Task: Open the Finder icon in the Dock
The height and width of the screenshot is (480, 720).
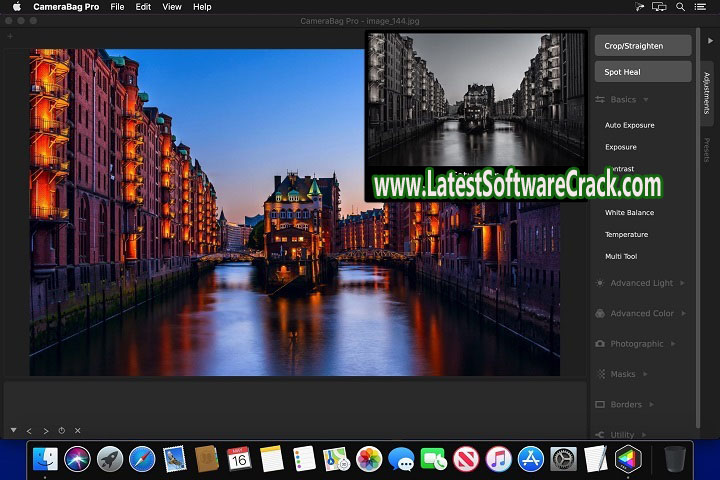Action: point(45,458)
